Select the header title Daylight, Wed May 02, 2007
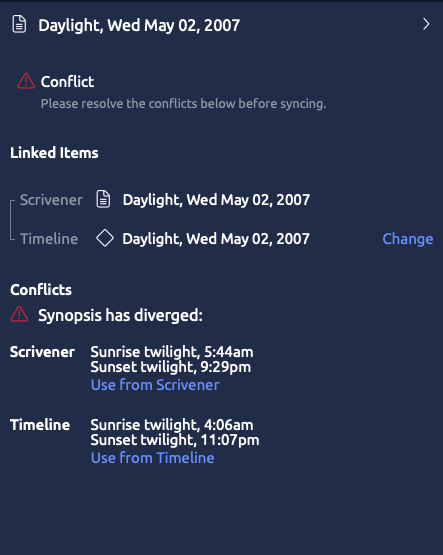443x555 pixels. [x=139, y=25]
